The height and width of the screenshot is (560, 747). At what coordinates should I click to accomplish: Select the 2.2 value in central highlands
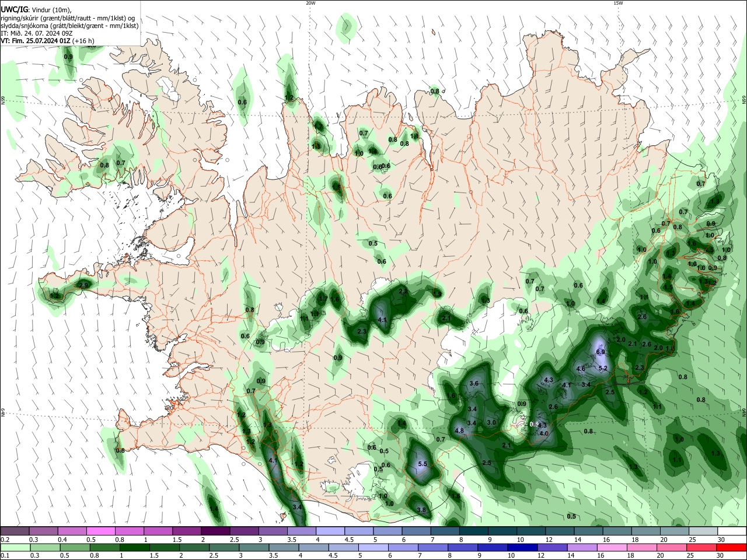pyautogui.click(x=403, y=291)
